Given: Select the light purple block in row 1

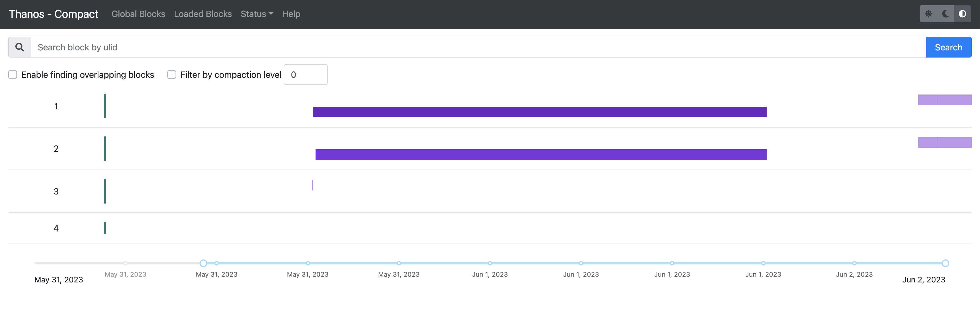Looking at the screenshot, I should (x=945, y=99).
